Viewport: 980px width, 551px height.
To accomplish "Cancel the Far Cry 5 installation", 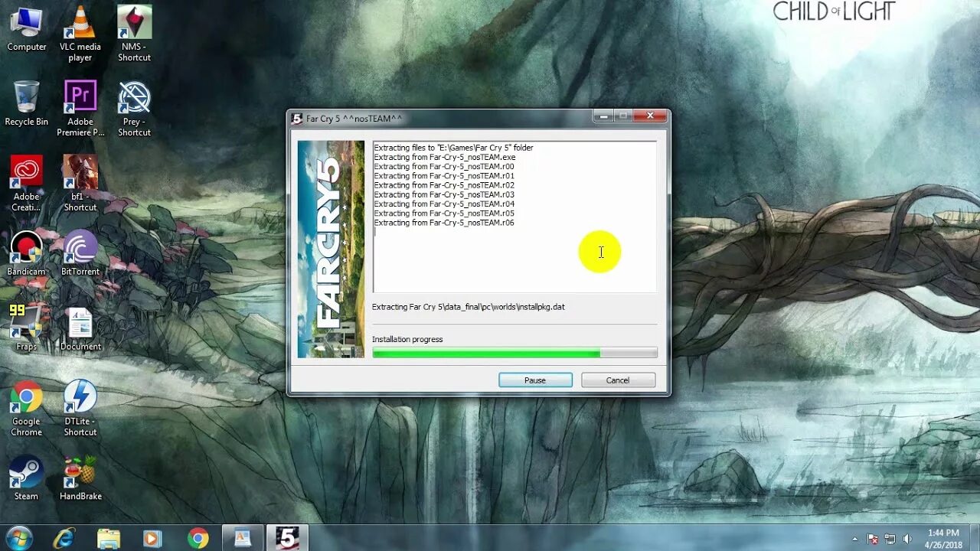I will [x=618, y=380].
